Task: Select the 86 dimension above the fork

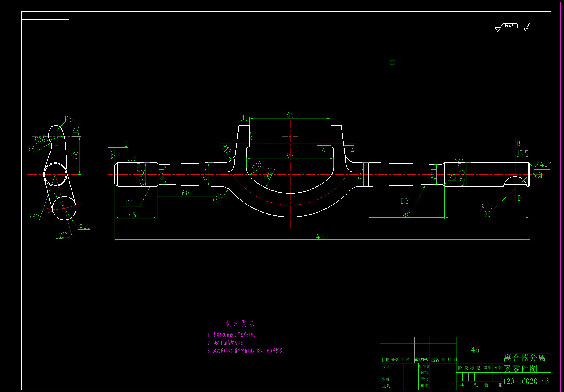Action: click(290, 115)
